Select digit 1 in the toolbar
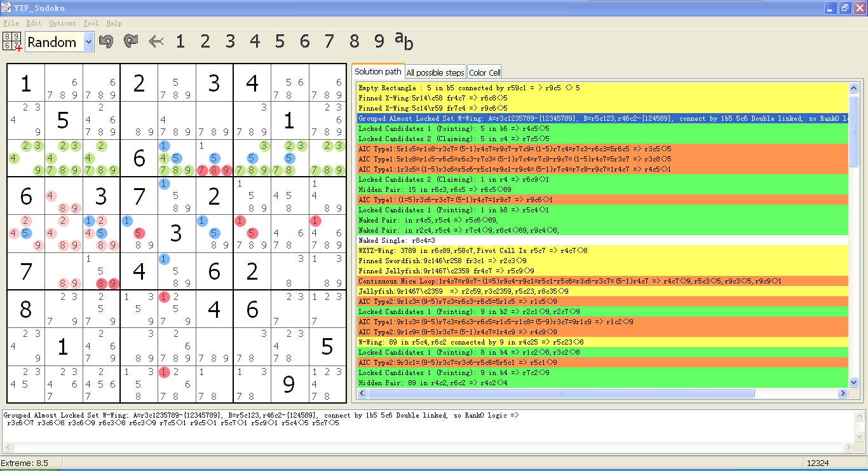Image resolution: width=868 pixels, height=471 pixels. point(180,42)
